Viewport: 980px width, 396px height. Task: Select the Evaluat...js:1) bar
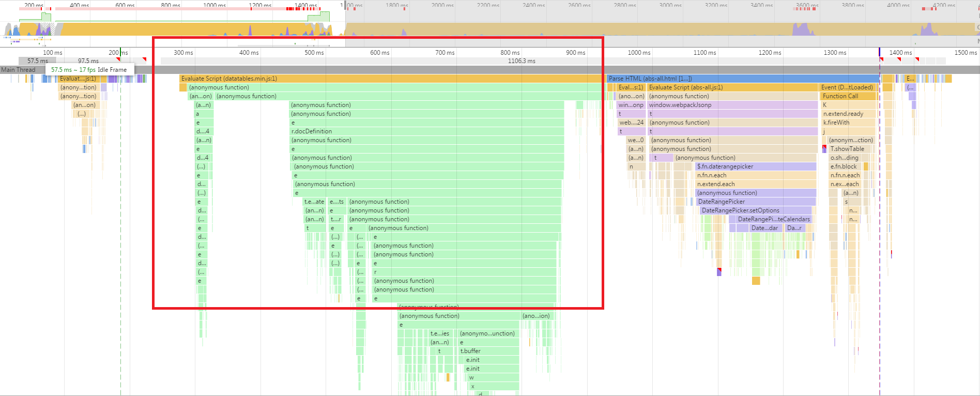tap(79, 79)
